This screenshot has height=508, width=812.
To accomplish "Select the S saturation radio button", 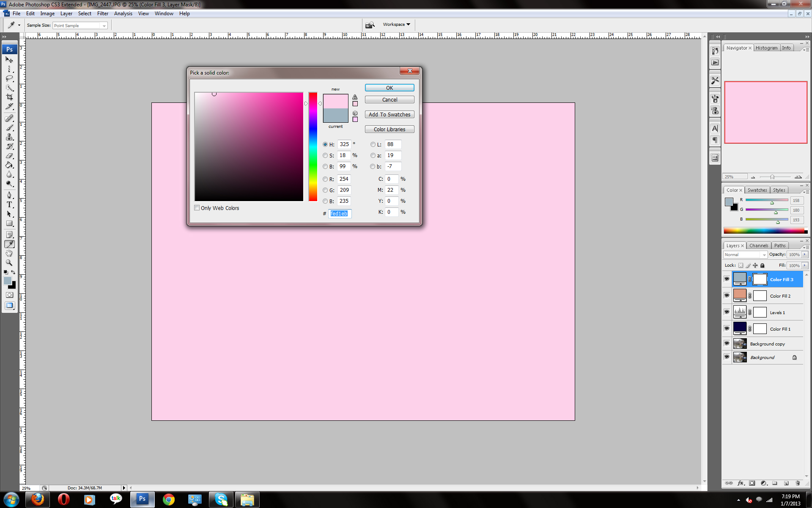I will [x=325, y=155].
